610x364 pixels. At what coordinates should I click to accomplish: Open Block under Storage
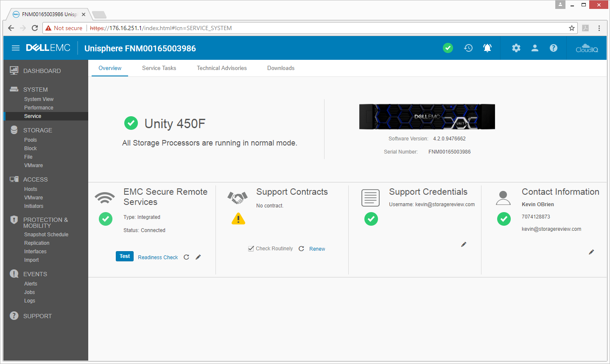tap(31, 148)
